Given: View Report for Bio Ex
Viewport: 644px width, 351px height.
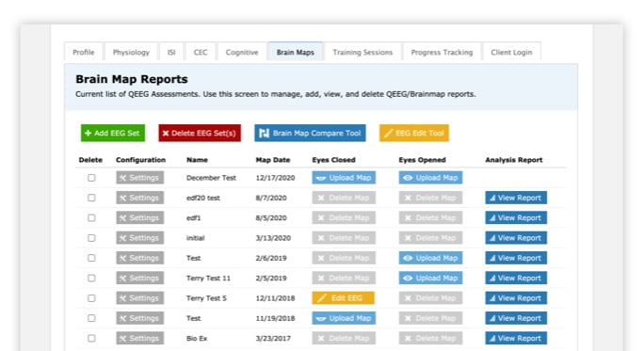Looking at the screenshot, I should 516,339.
